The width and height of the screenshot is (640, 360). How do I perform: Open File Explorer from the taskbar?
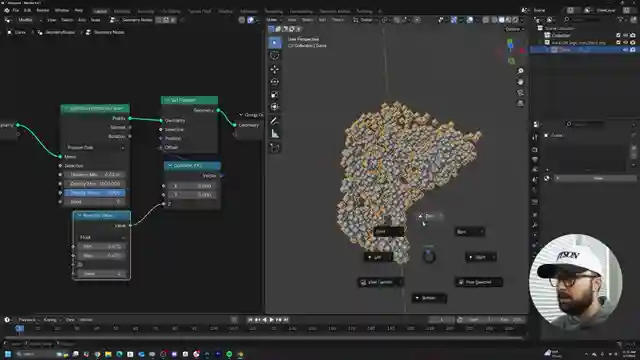pos(108,354)
